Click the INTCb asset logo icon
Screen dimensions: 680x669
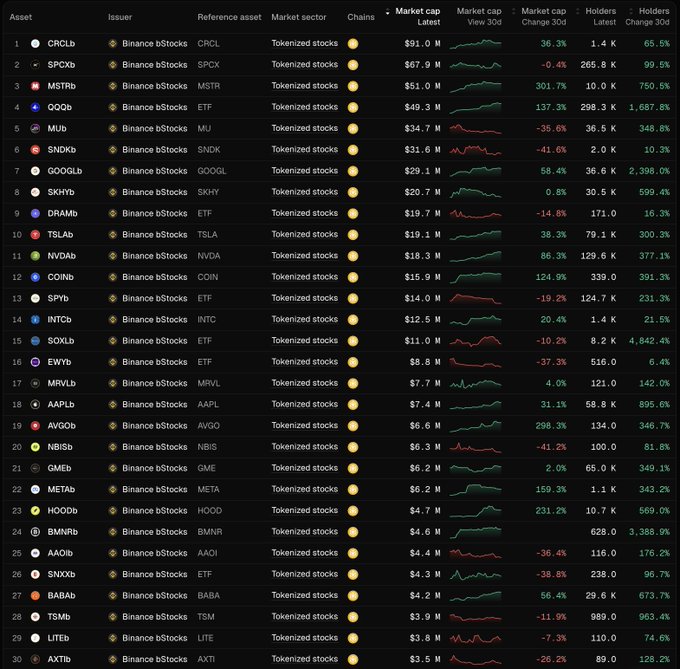[x=36, y=320]
